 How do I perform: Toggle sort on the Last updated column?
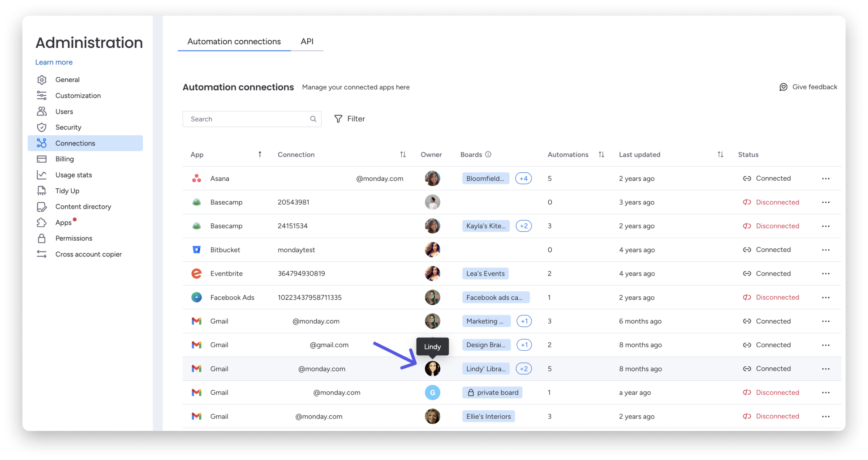coord(721,154)
